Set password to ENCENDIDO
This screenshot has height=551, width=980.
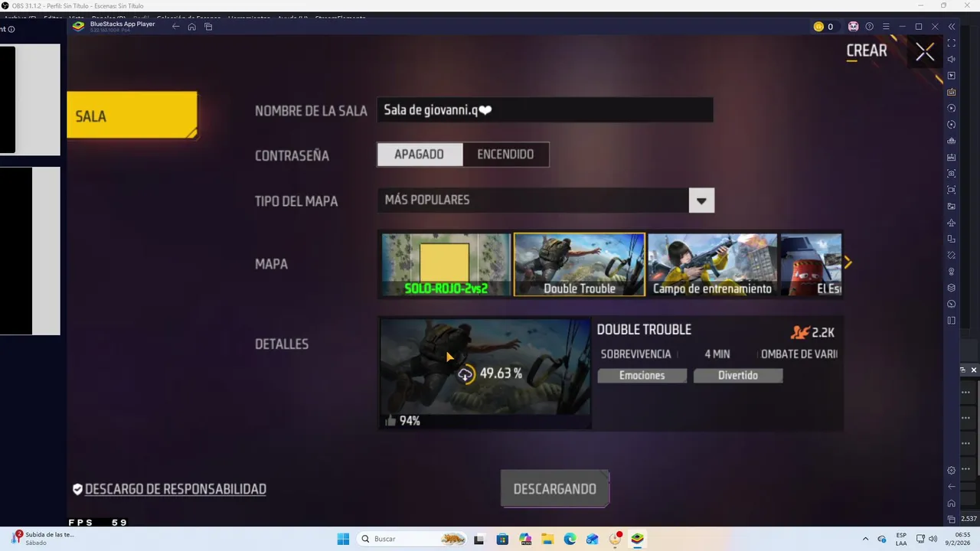[x=505, y=155]
